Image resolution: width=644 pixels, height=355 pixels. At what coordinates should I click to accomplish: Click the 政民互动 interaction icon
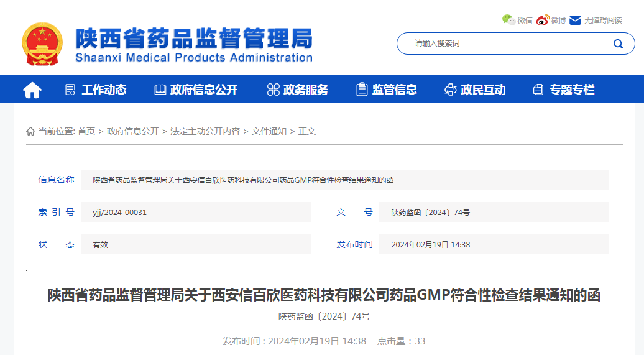pyautogui.click(x=451, y=90)
